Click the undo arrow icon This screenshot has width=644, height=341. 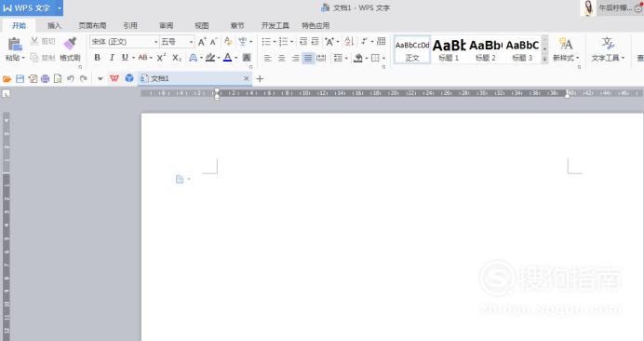click(x=71, y=78)
